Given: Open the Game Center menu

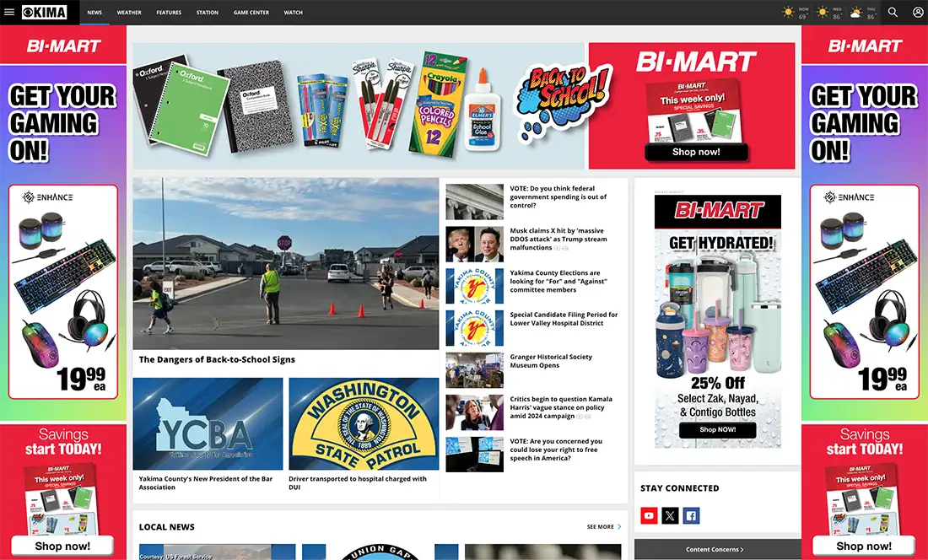Looking at the screenshot, I should [251, 13].
